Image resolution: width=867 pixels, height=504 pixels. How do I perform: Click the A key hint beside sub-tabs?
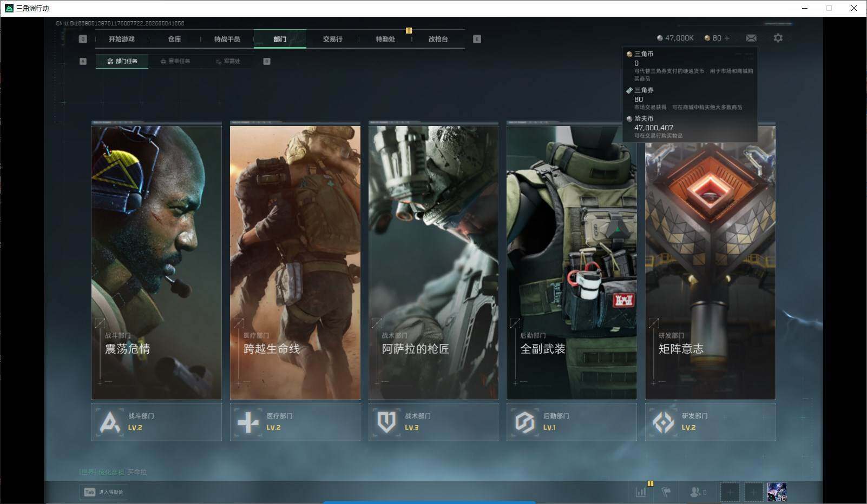(x=83, y=61)
